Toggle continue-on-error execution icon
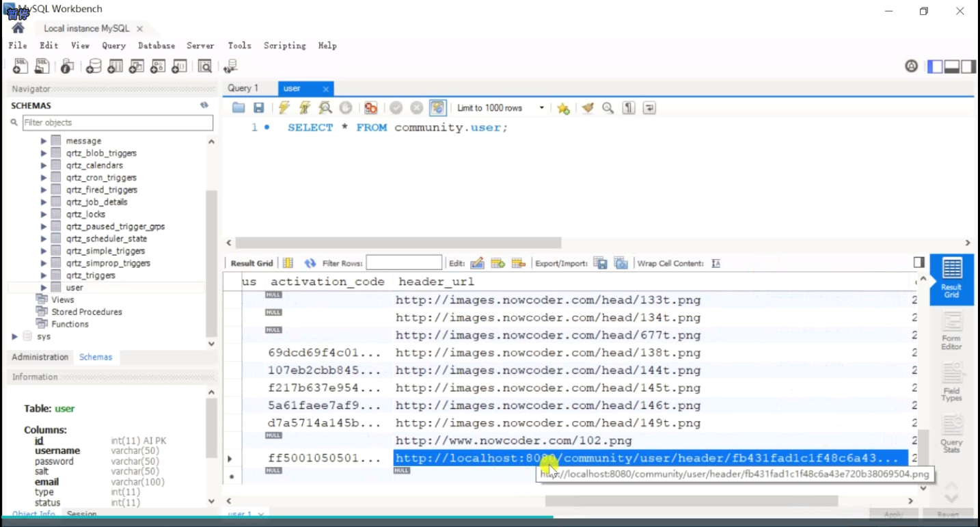Image resolution: width=980 pixels, height=527 pixels. click(x=371, y=108)
